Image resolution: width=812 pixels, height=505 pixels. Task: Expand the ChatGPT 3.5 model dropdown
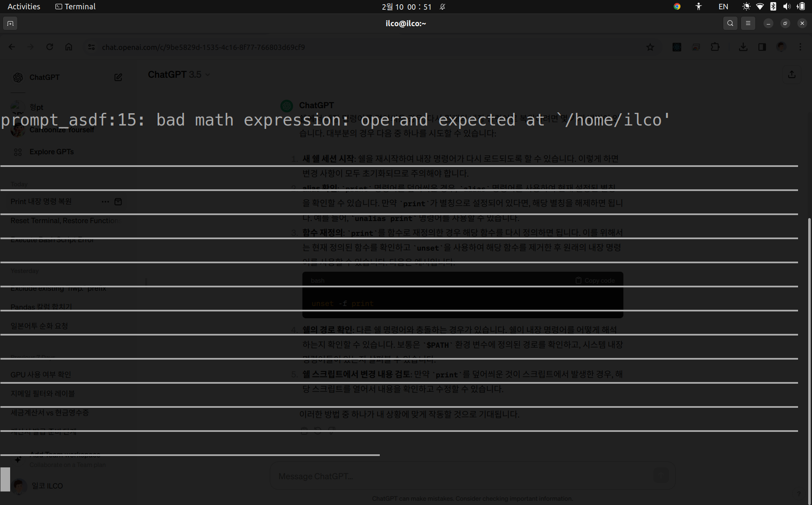pyautogui.click(x=178, y=74)
